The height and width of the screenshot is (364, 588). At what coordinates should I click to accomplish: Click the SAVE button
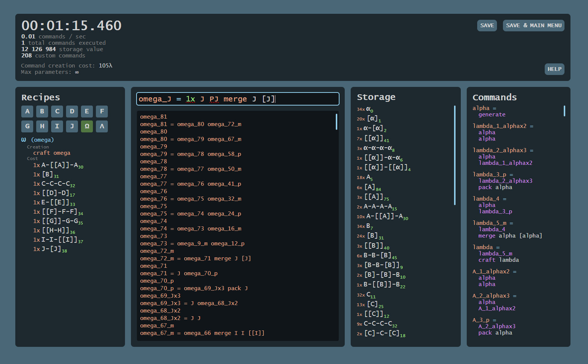click(487, 26)
